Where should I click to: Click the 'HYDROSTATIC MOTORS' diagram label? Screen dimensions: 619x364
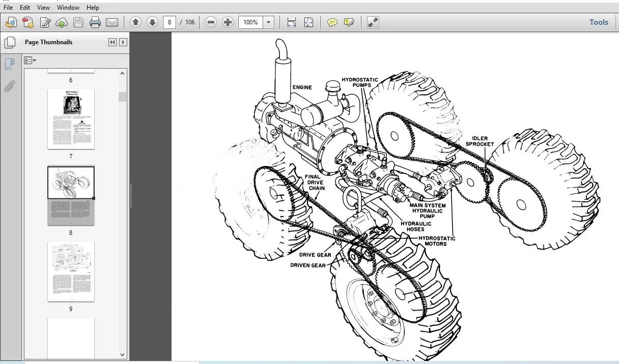point(437,241)
